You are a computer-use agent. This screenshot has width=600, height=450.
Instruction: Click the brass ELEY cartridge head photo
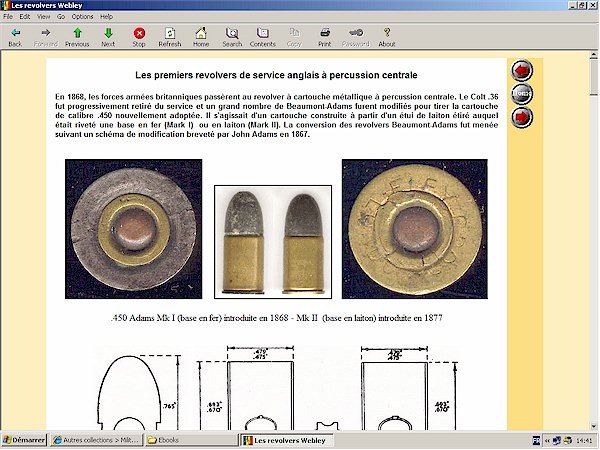(414, 229)
